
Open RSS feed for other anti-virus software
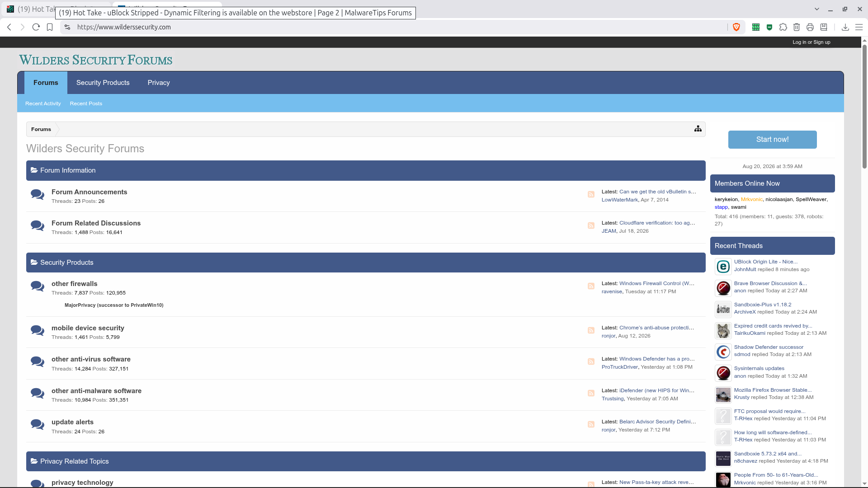(x=591, y=361)
